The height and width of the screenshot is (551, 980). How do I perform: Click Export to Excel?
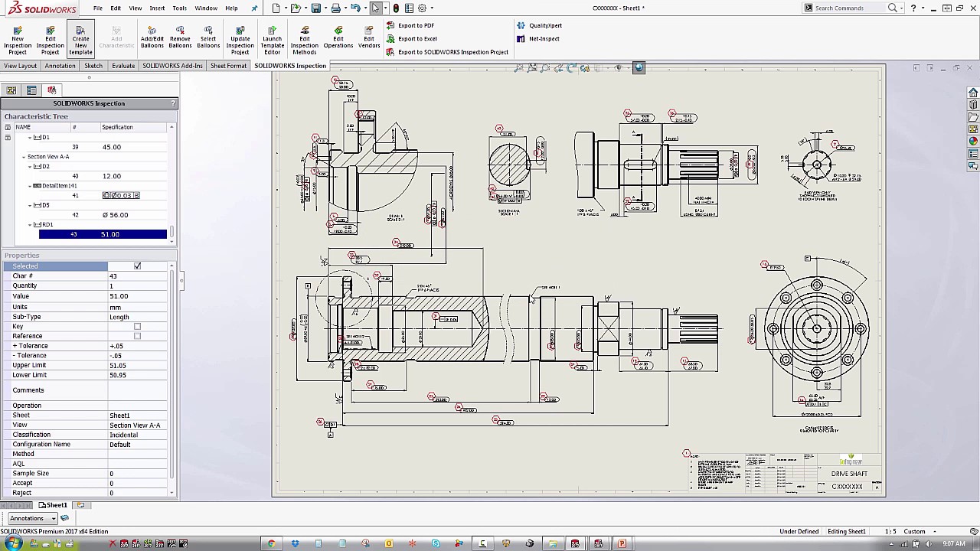pyautogui.click(x=416, y=38)
